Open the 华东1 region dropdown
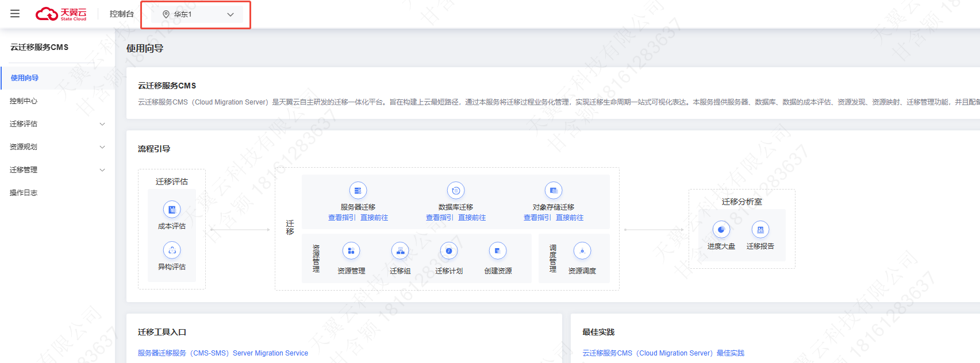The image size is (980, 363). 196,14
